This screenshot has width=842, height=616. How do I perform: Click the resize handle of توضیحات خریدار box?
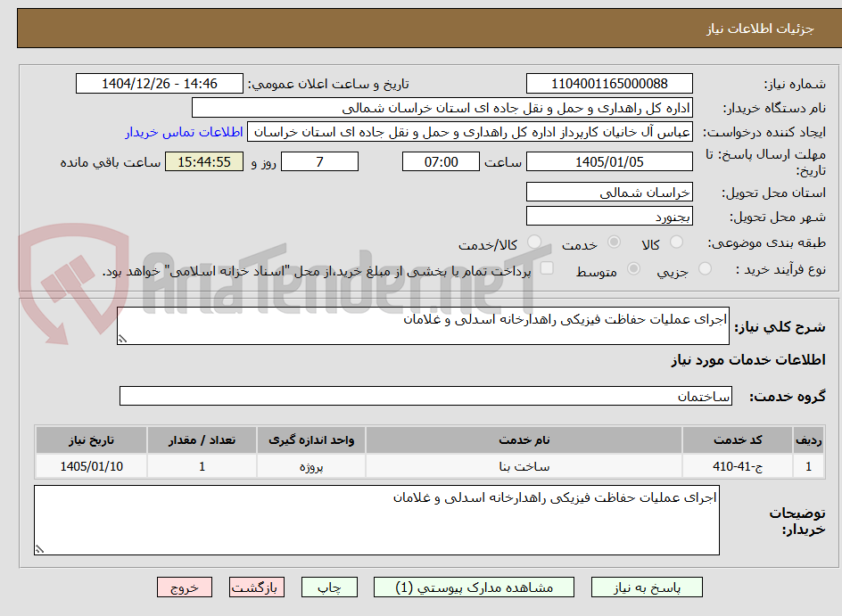pyautogui.click(x=39, y=549)
